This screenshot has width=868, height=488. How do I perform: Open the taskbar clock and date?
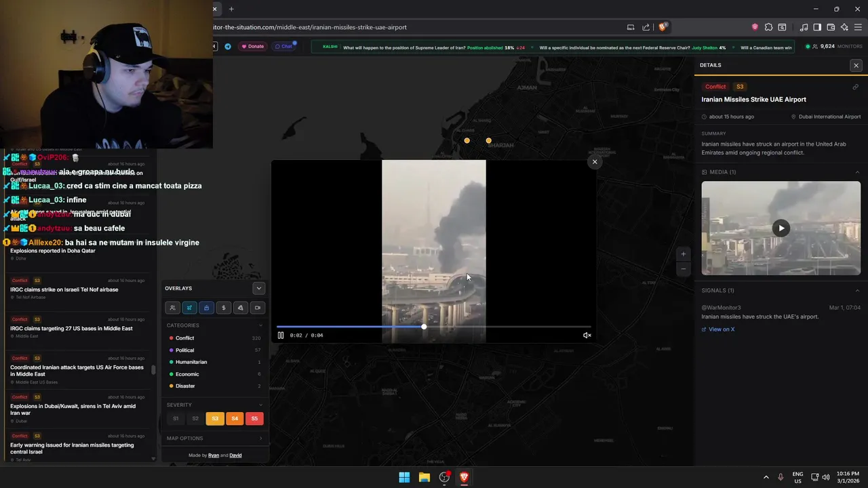click(x=848, y=477)
